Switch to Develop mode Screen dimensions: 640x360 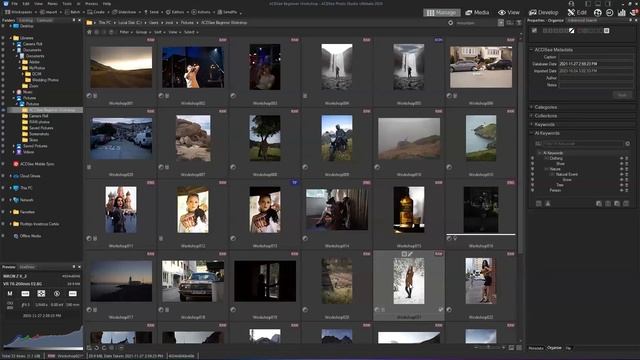point(543,13)
